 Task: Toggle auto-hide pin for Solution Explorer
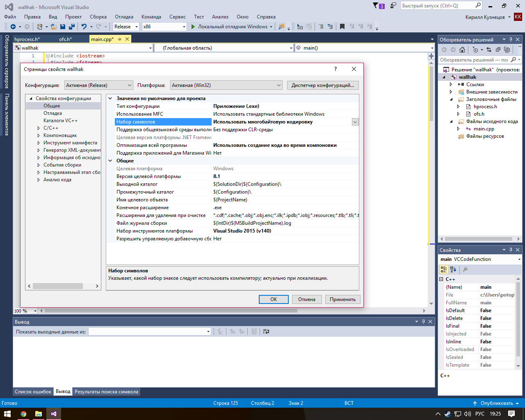[x=511, y=39]
